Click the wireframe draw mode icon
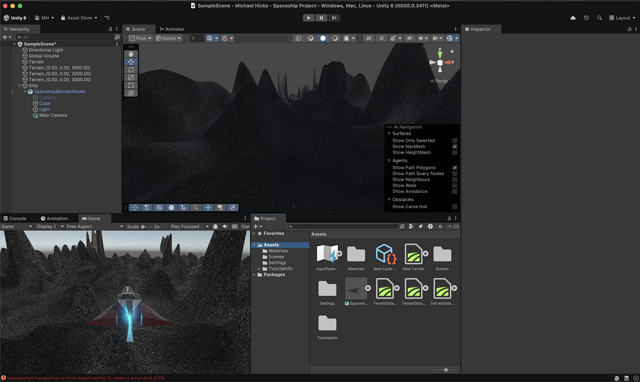 click(298, 38)
